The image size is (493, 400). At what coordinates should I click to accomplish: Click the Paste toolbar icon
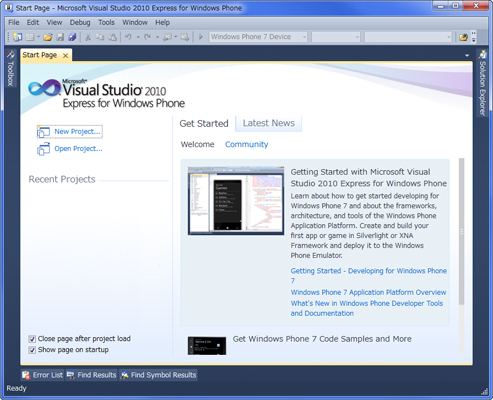click(113, 37)
